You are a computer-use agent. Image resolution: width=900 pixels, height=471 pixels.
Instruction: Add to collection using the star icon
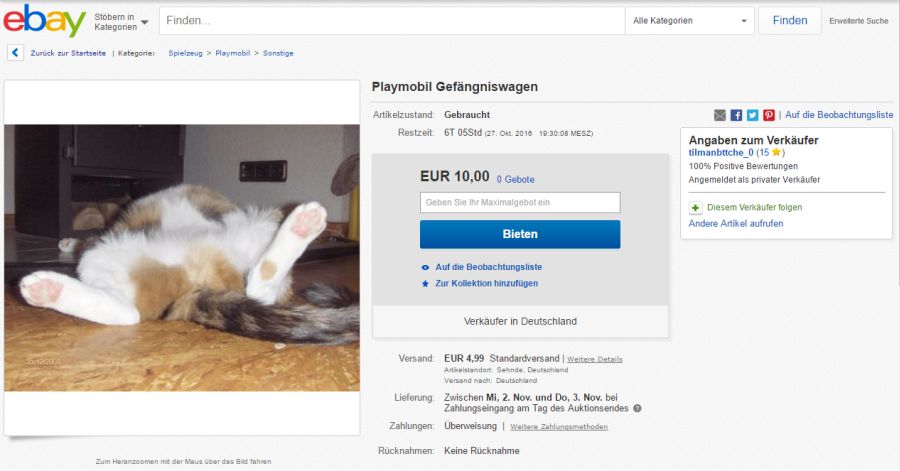click(x=426, y=283)
